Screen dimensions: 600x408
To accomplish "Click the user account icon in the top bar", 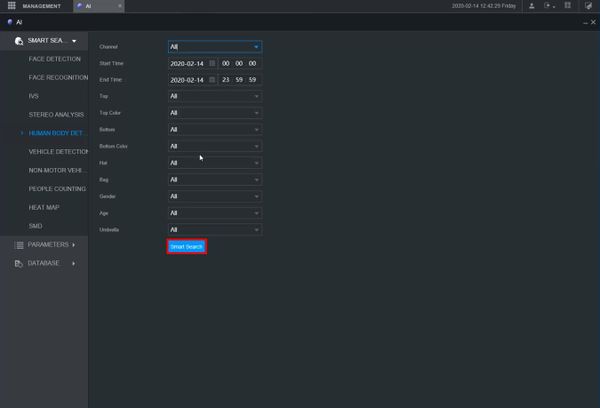I will click(532, 6).
